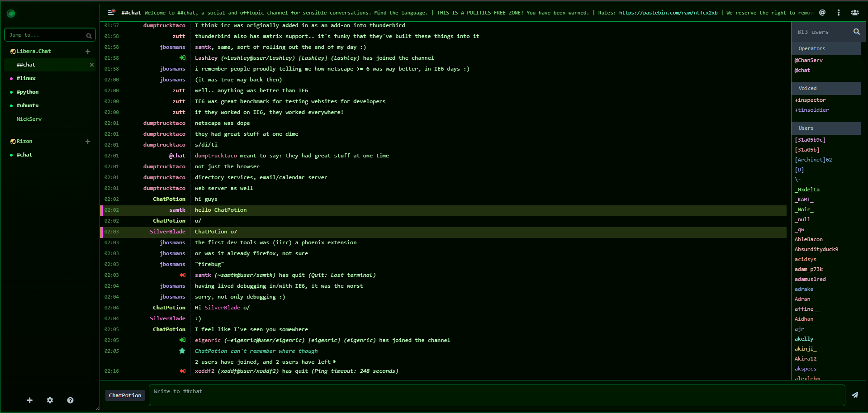Open the mentions @ icon

[822, 13]
